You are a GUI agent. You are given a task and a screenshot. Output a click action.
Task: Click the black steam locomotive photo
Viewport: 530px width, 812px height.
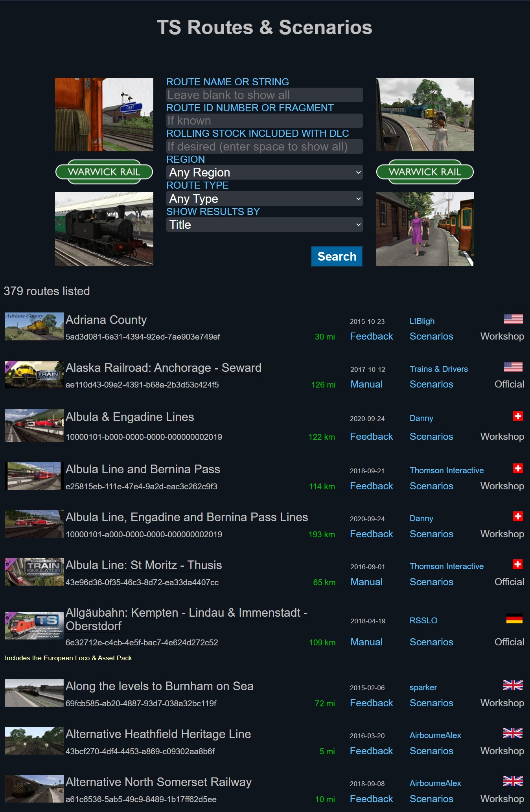104,229
